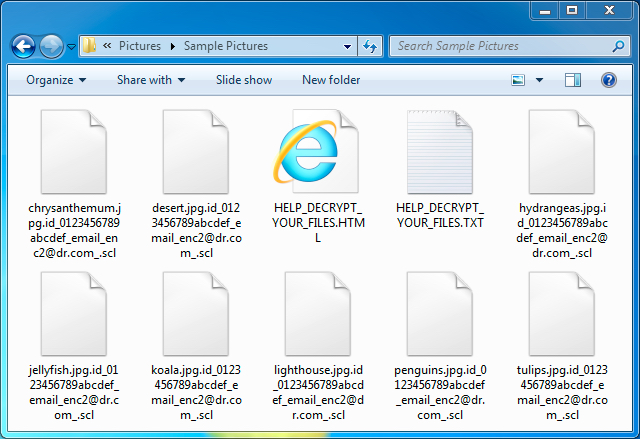Expand the address bar history dropdown
Viewport: 640px width, 439px height.
(x=347, y=46)
